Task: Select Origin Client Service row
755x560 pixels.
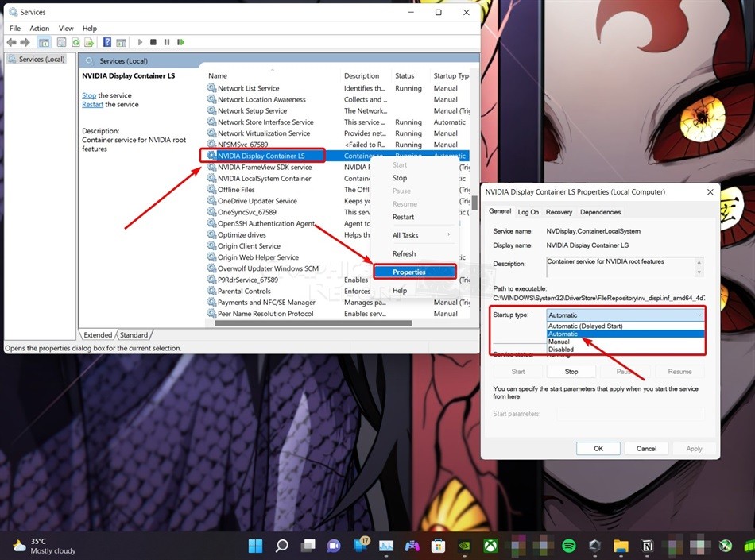Action: coord(289,245)
